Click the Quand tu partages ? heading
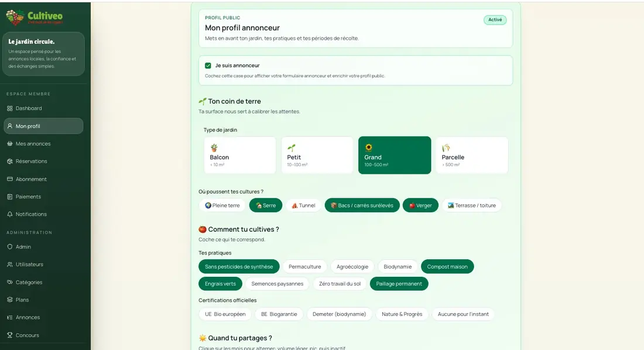Screen dimensions: 644x350 240,338
